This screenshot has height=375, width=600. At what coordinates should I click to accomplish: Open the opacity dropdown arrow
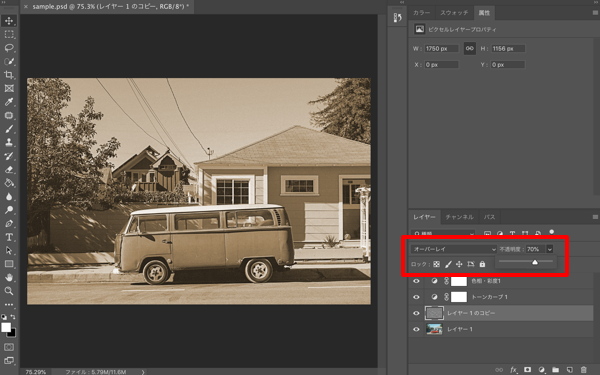coord(549,249)
